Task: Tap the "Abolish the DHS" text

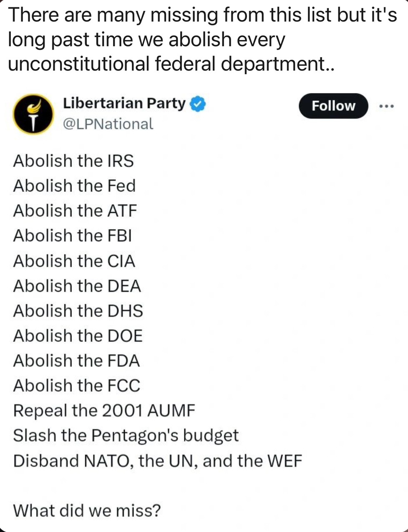Action: (x=78, y=311)
